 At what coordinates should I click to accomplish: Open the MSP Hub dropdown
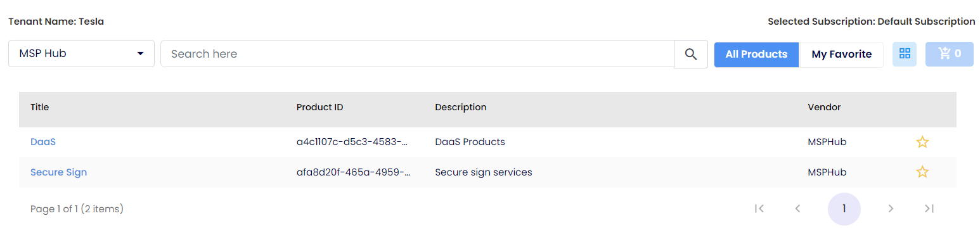(x=81, y=54)
